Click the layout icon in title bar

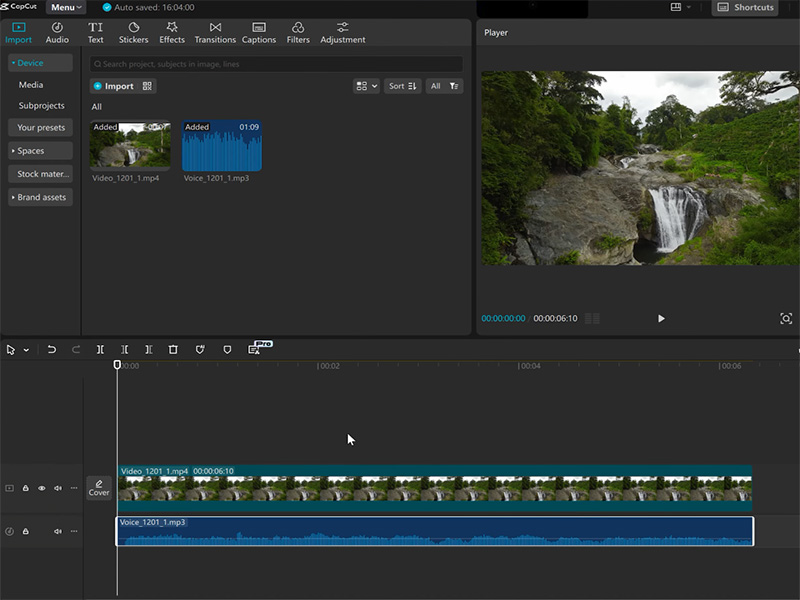click(676, 7)
